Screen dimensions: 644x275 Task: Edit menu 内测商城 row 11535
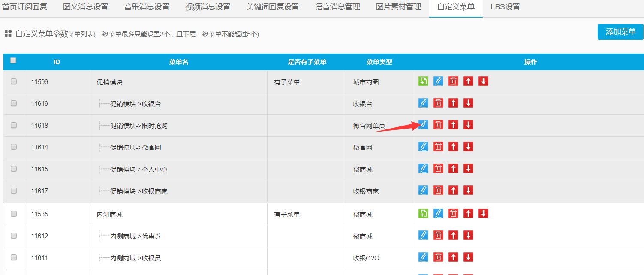[438, 213]
